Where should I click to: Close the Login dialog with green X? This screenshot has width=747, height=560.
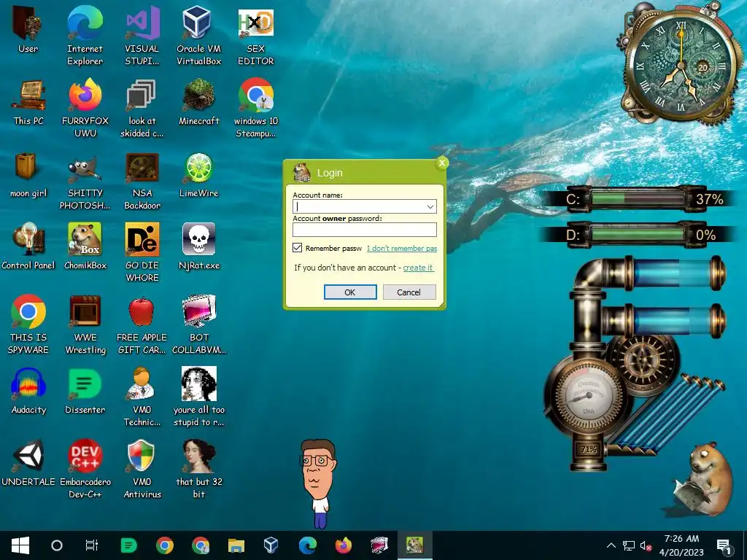[441, 163]
